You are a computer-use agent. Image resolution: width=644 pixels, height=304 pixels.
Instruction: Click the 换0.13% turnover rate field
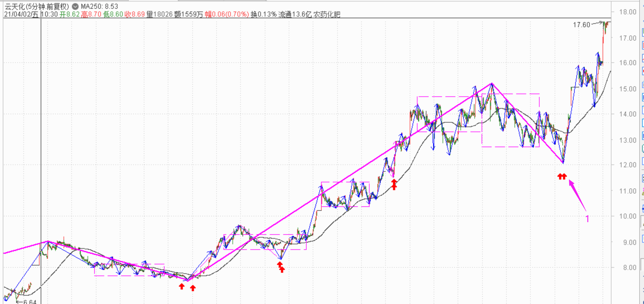tap(263, 15)
